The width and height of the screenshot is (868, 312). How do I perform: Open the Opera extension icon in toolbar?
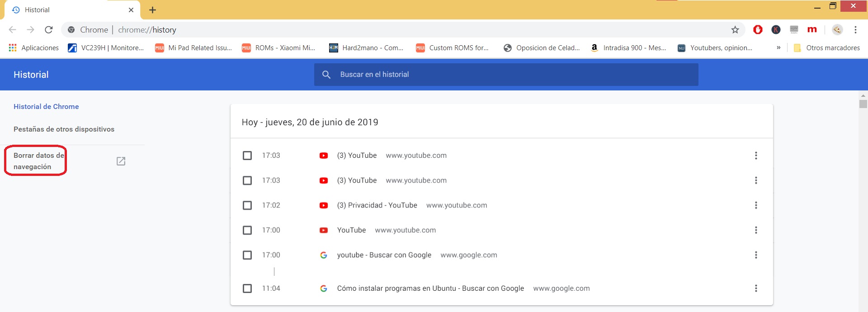point(758,30)
